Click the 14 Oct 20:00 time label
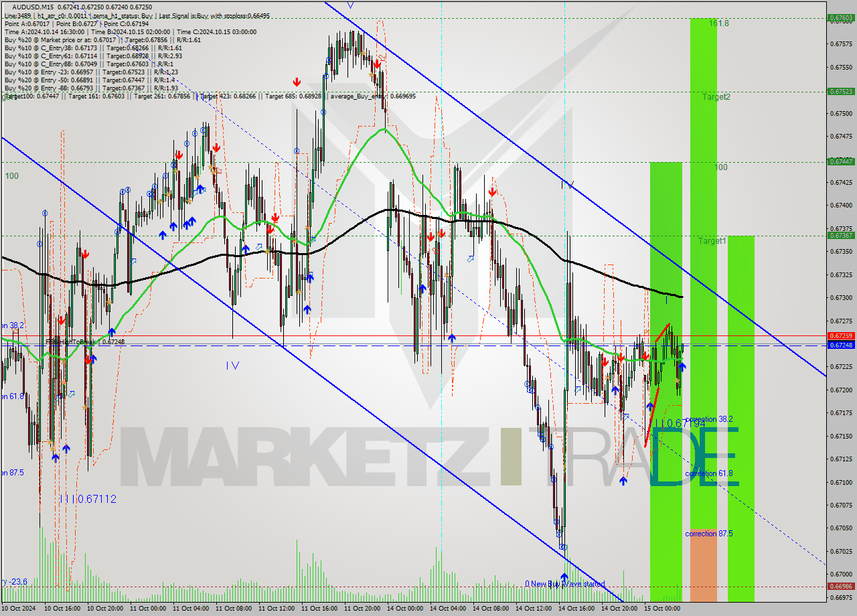This screenshot has width=857, height=616. (x=619, y=609)
